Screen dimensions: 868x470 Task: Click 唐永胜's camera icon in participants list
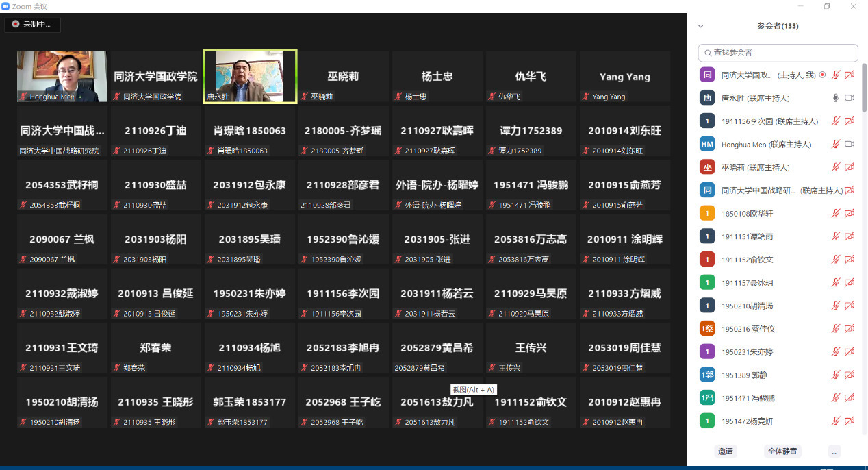coord(850,98)
